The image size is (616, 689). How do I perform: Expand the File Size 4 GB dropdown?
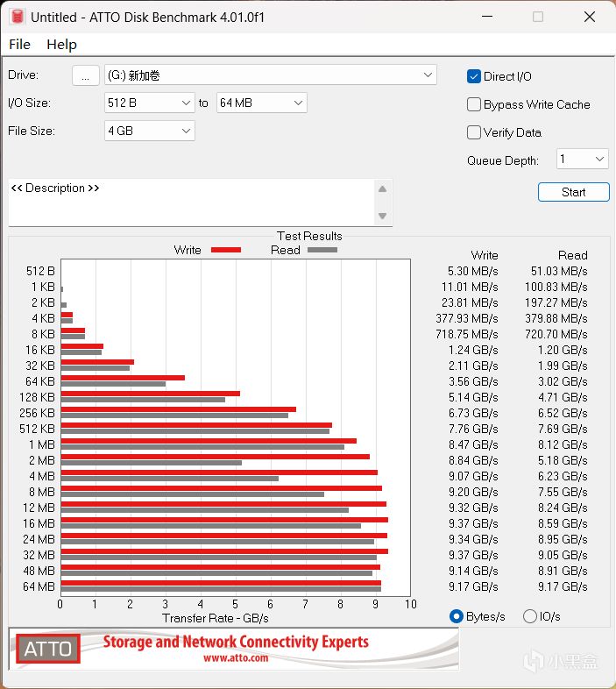(149, 131)
